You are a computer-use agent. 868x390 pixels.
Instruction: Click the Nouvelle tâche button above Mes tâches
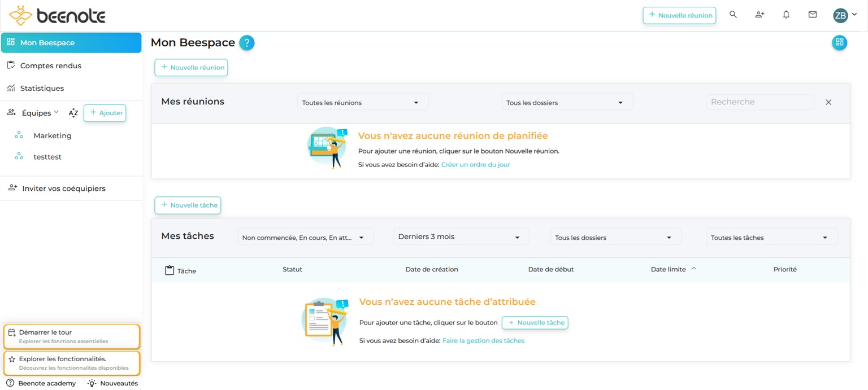188,205
